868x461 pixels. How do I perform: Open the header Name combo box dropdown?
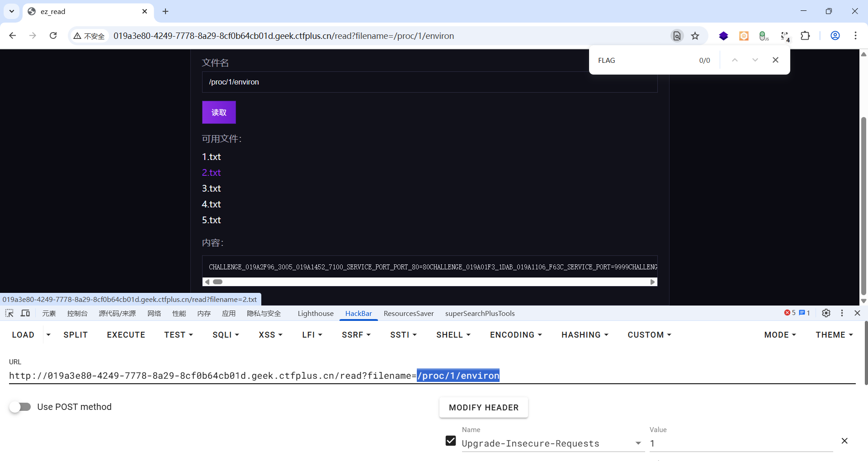(638, 443)
